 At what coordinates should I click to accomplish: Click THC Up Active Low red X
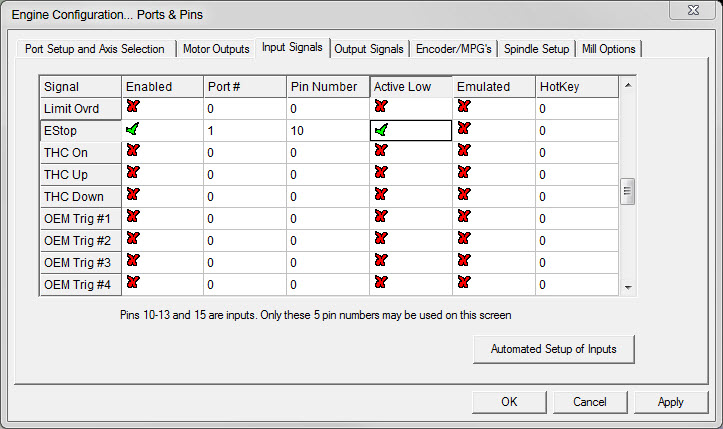(380, 172)
